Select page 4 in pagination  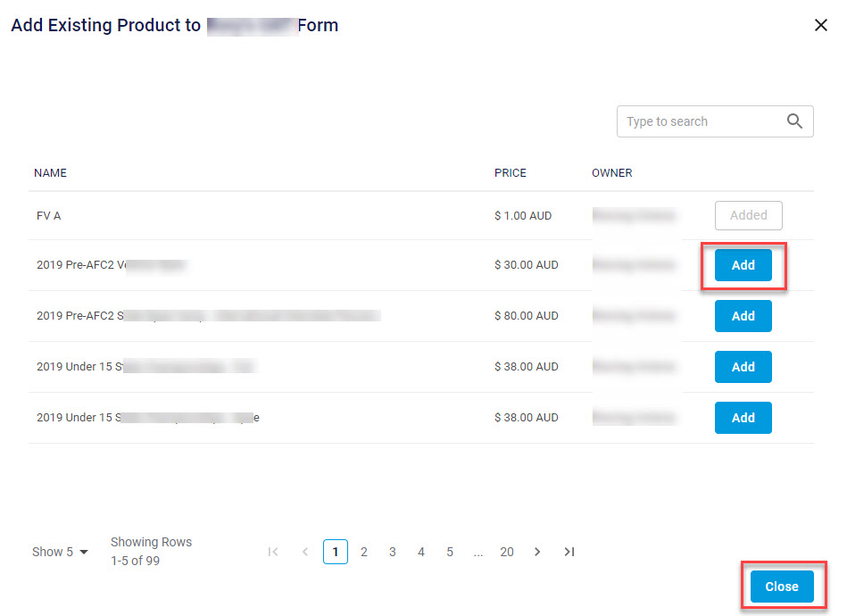(x=421, y=552)
